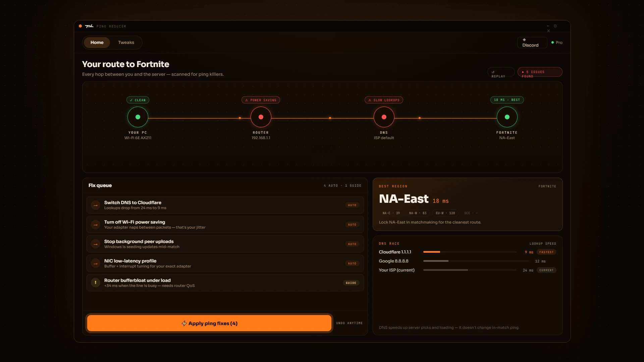Click 'Turn off Wi-Fi power saving' title
This screenshot has width=644, height=362.
pos(135,222)
